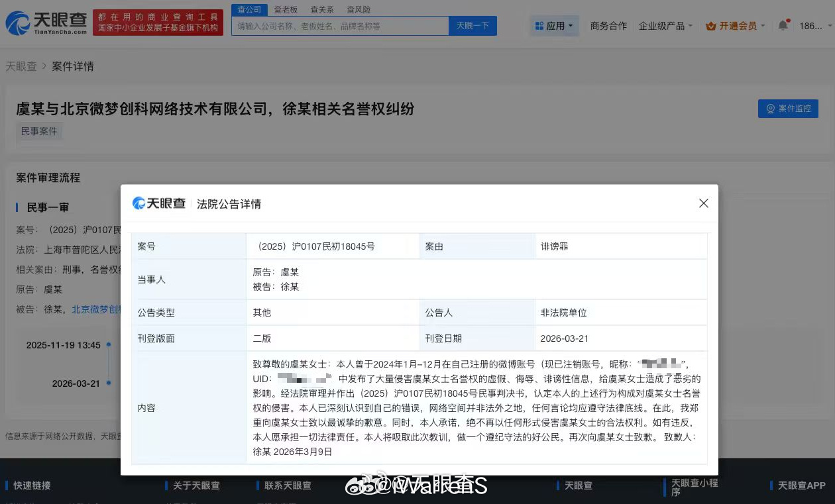
Task: Click the red notification badge on the bell
Action: click(x=789, y=21)
